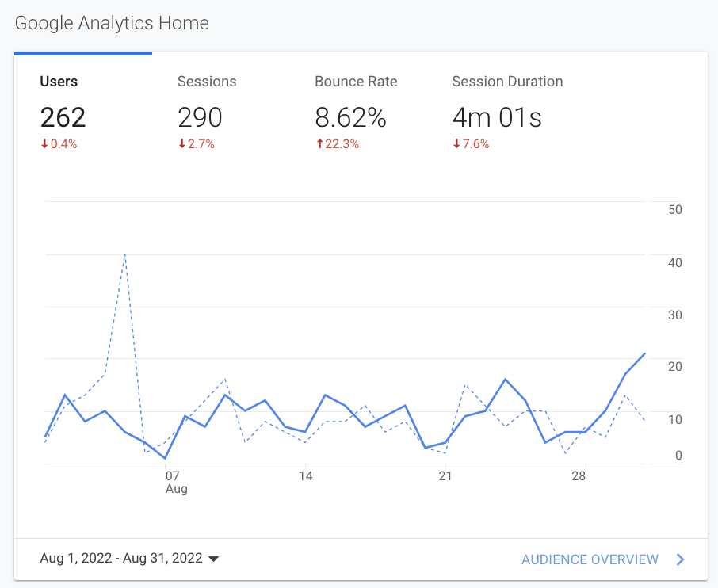Open the Bounce Rate metric tab
The width and height of the screenshot is (718, 588).
click(357, 113)
